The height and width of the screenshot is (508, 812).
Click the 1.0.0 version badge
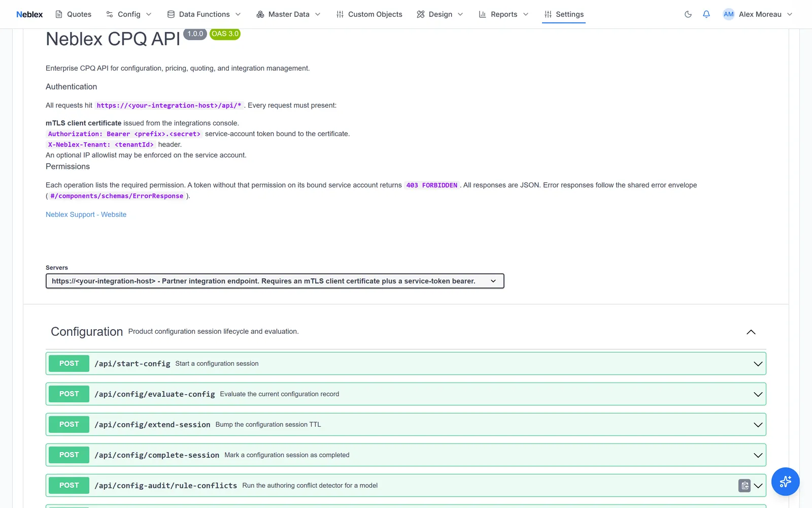pos(195,34)
